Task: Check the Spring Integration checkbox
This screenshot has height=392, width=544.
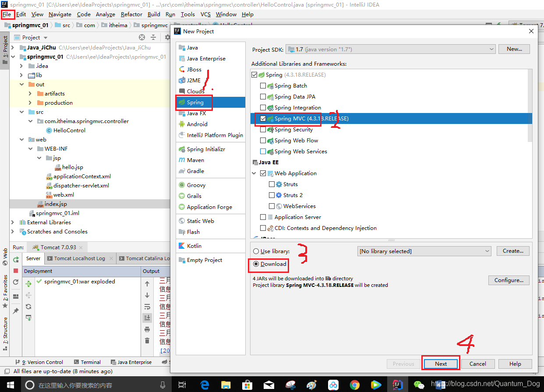Action: [263, 108]
